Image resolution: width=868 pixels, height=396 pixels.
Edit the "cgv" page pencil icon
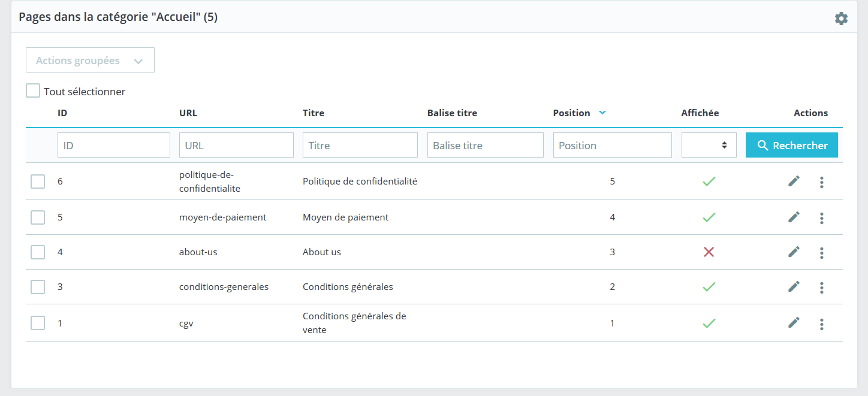(793, 322)
